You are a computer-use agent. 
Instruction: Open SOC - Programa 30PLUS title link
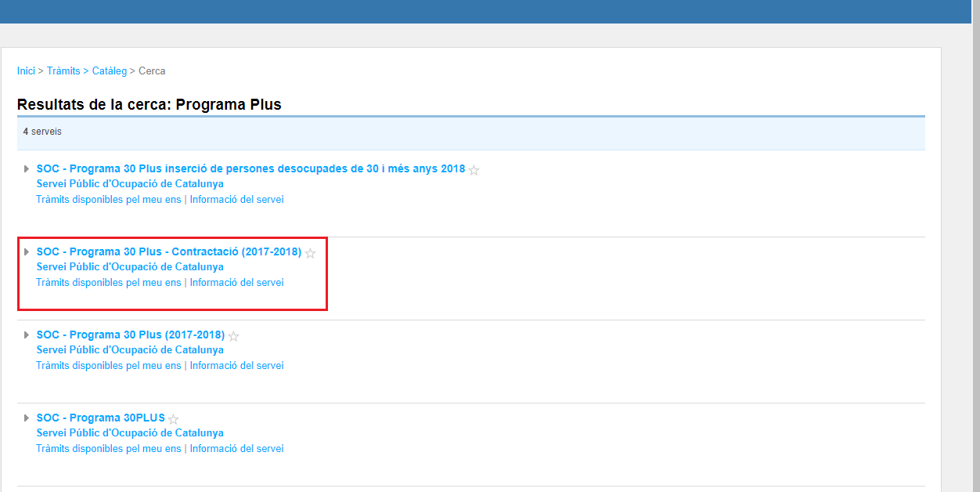point(100,418)
